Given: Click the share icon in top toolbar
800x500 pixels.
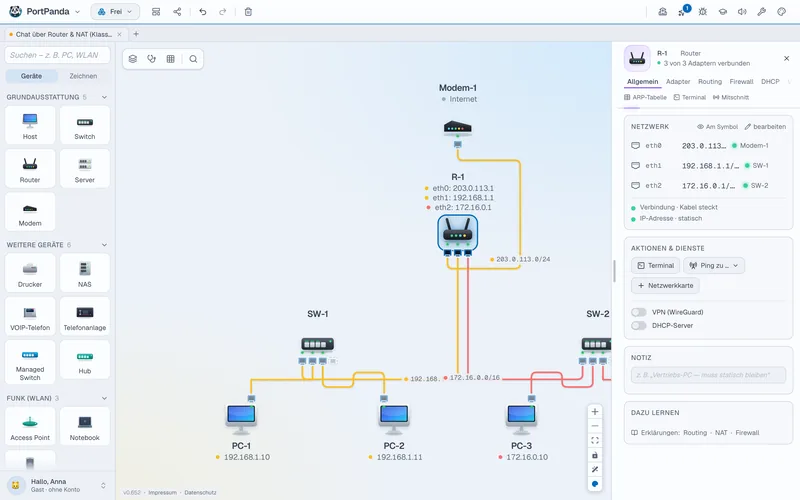Looking at the screenshot, I should pyautogui.click(x=177, y=12).
